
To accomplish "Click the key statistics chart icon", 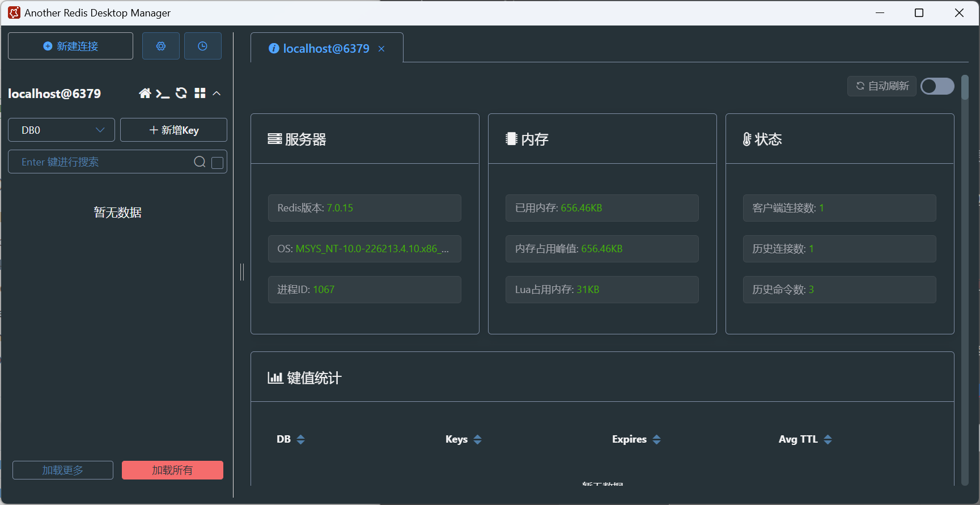I will pyautogui.click(x=275, y=377).
